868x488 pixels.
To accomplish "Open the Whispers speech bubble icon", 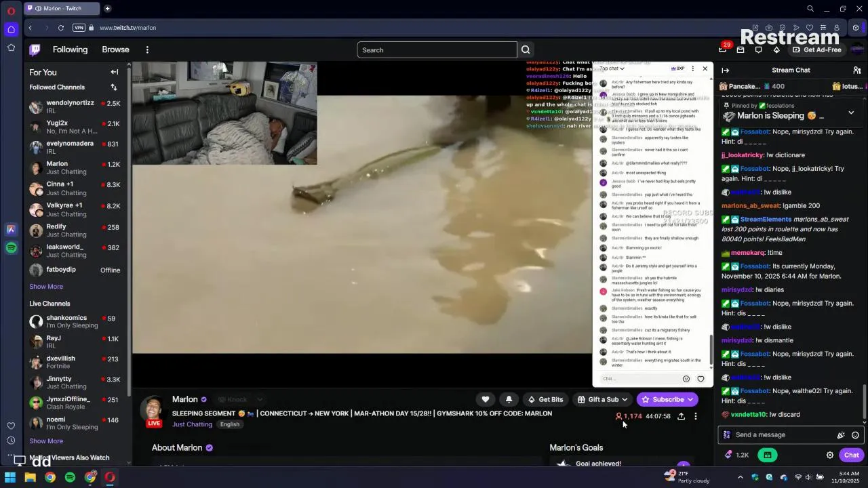I will 758,49.
